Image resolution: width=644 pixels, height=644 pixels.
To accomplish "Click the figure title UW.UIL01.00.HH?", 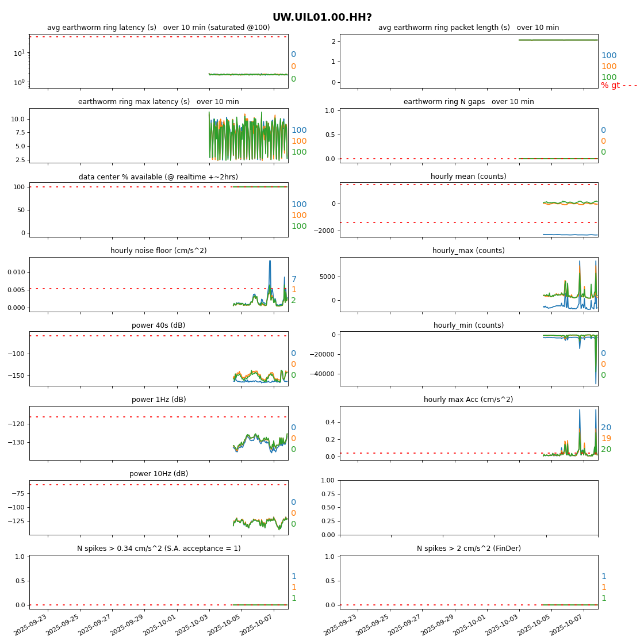I will pyautogui.click(x=322, y=17).
